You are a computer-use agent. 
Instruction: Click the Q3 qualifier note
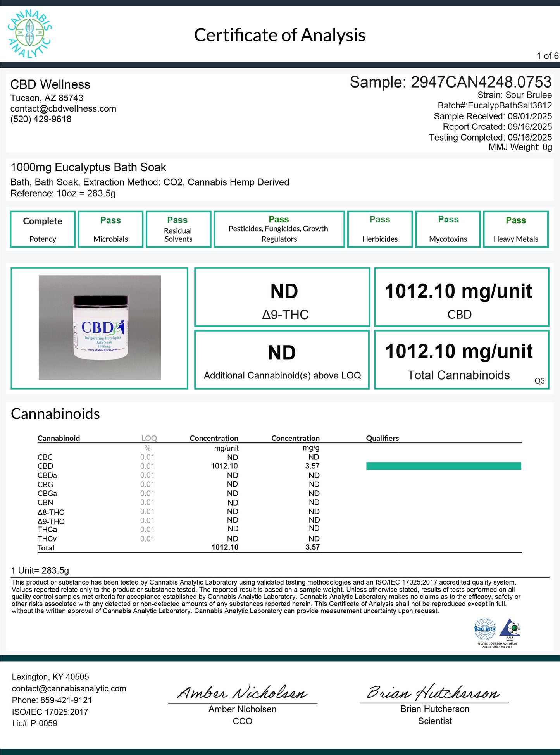[539, 381]
